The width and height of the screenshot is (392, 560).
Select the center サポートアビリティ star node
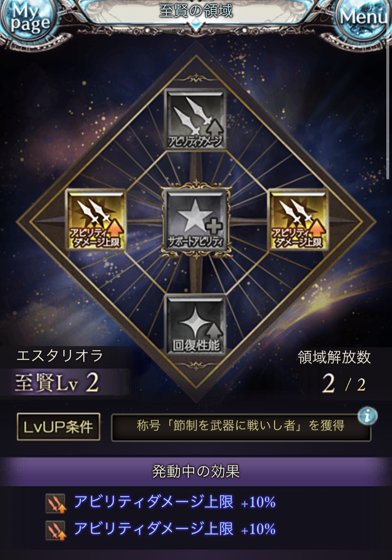196,220
